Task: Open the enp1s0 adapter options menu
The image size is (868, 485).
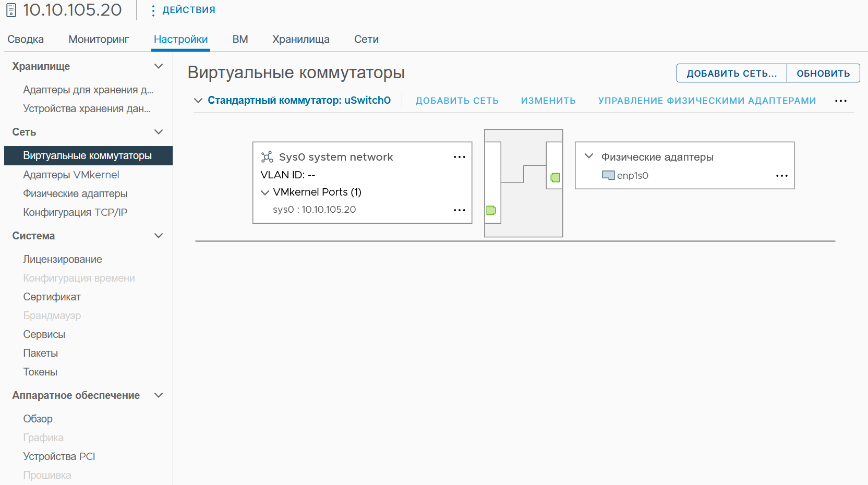Action: [782, 176]
